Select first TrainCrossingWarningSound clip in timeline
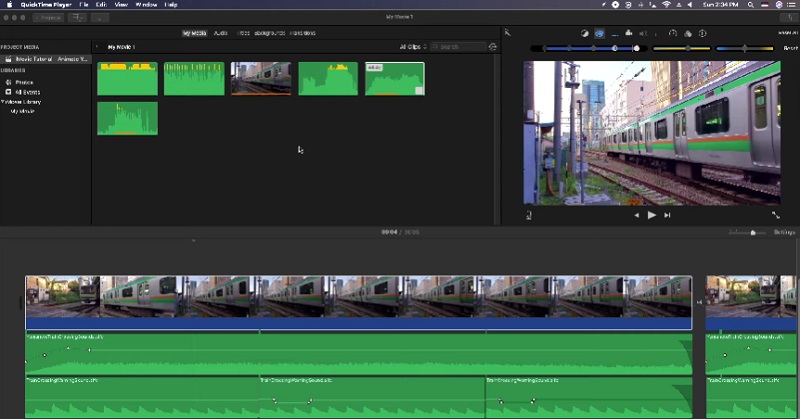 pos(142,397)
